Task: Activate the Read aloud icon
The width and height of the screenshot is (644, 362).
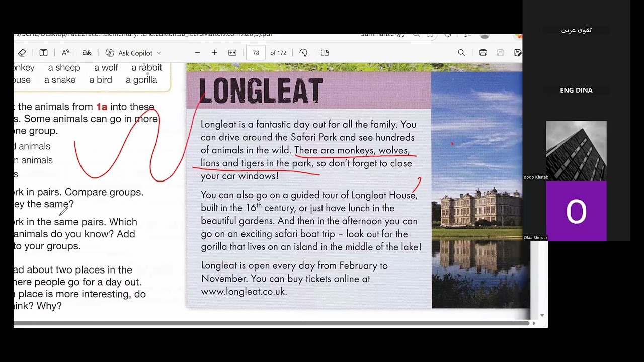Action: click(x=65, y=53)
